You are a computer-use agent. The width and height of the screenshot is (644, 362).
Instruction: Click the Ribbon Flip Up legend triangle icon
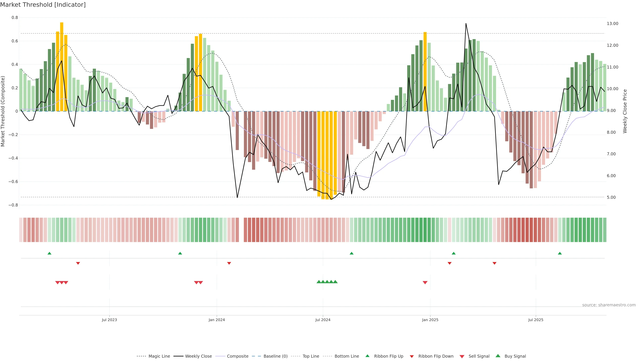[367, 356]
